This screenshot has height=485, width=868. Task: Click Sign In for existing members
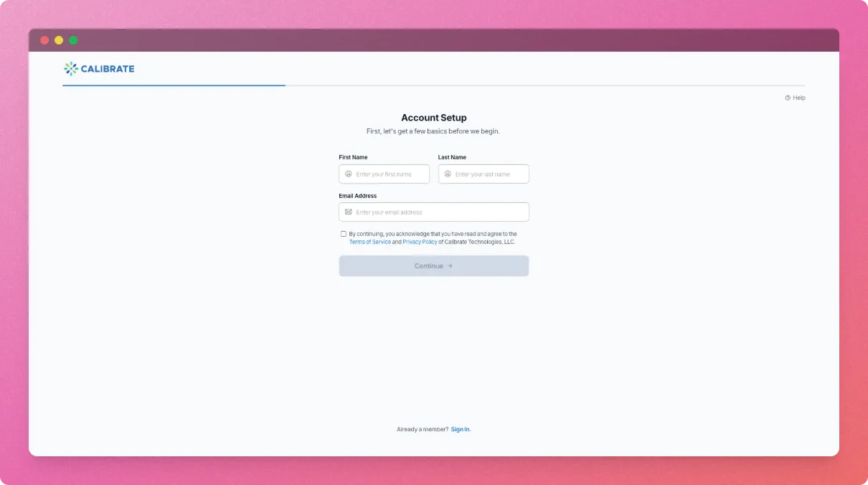[460, 429]
